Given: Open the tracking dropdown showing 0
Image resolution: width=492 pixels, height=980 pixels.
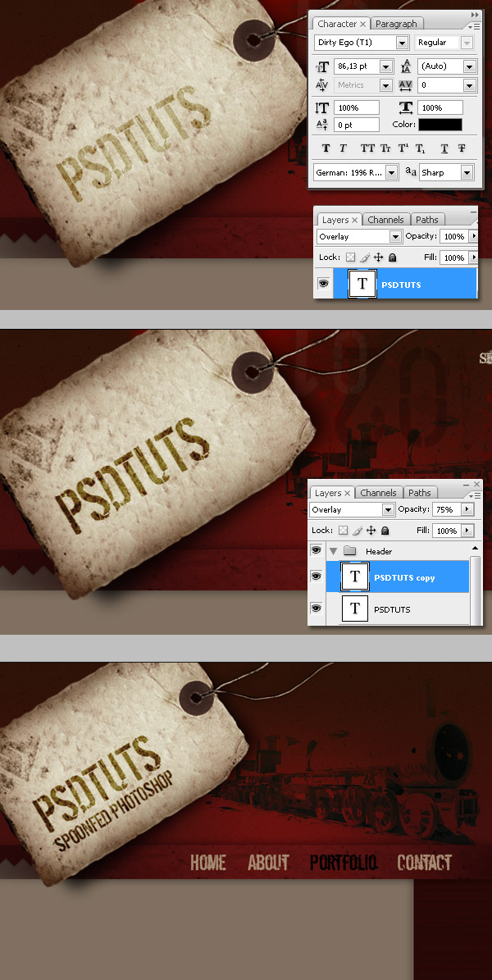Looking at the screenshot, I should coord(470,85).
